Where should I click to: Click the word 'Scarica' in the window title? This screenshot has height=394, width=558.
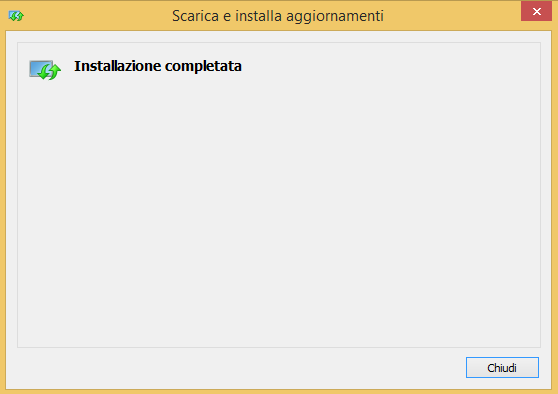pyautogui.click(x=195, y=16)
